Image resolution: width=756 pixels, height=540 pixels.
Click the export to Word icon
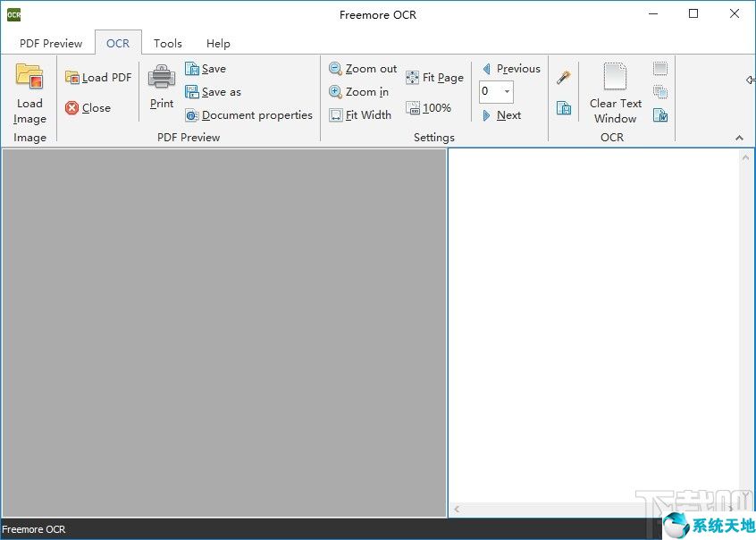660,115
